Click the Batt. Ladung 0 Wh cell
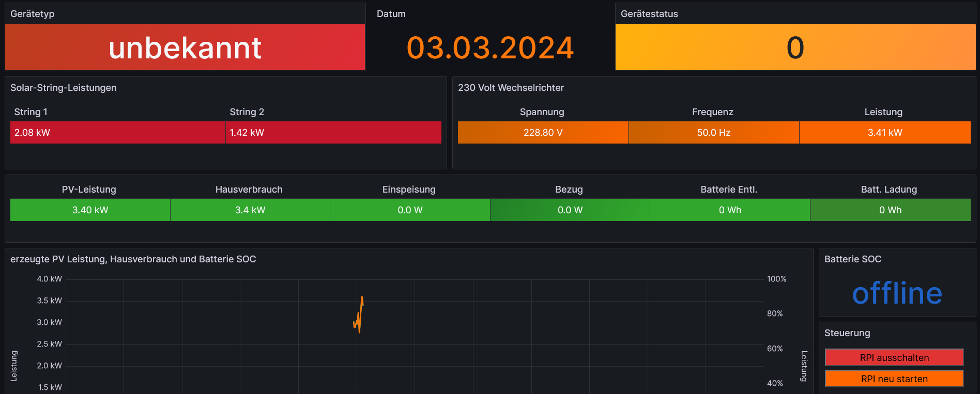Image resolution: width=980 pixels, height=394 pixels. pyautogui.click(x=890, y=210)
